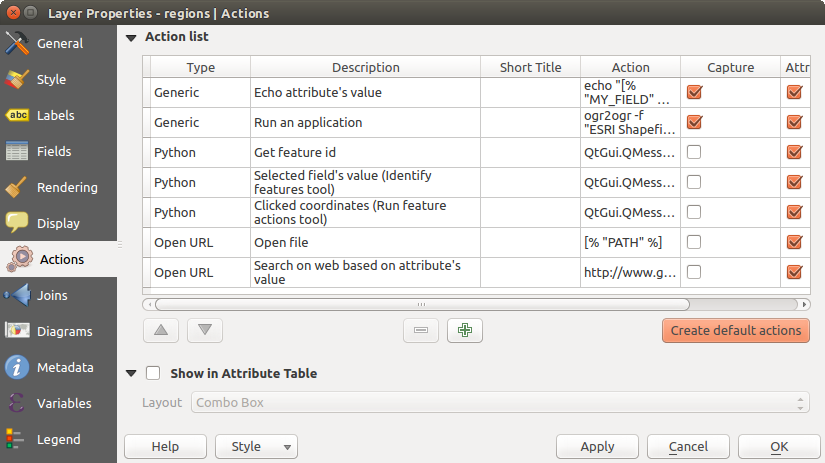Switch to the Rendering tab

pos(67,188)
